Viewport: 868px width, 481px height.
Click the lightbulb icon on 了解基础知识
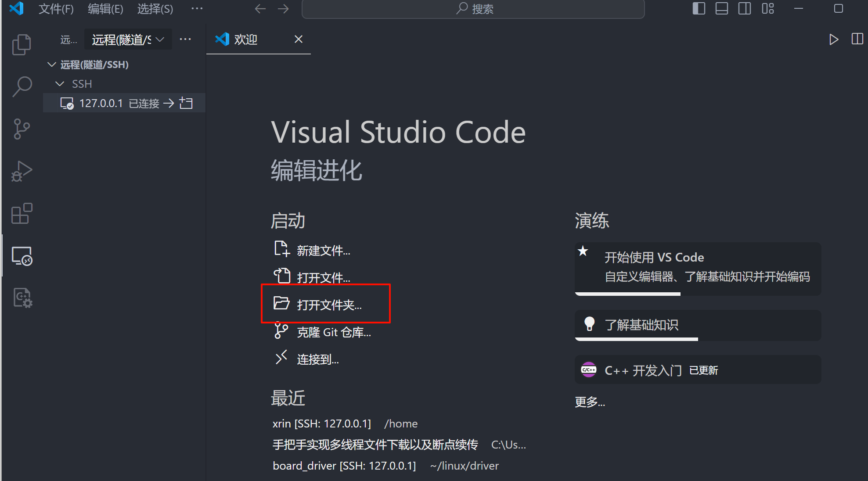(x=589, y=324)
